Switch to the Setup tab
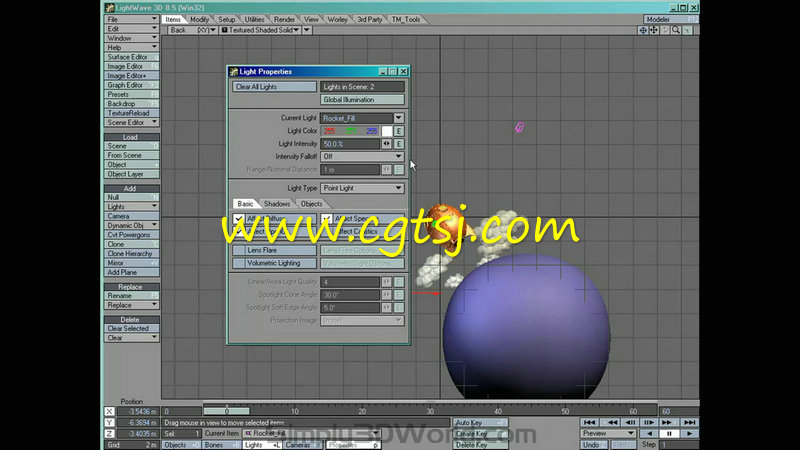The width and height of the screenshot is (800, 450). pos(227,19)
